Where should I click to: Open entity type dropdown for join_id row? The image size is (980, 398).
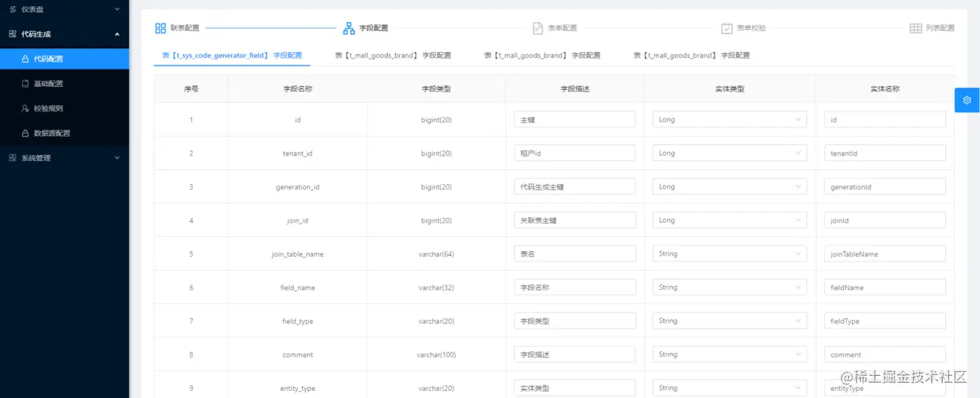pos(729,220)
